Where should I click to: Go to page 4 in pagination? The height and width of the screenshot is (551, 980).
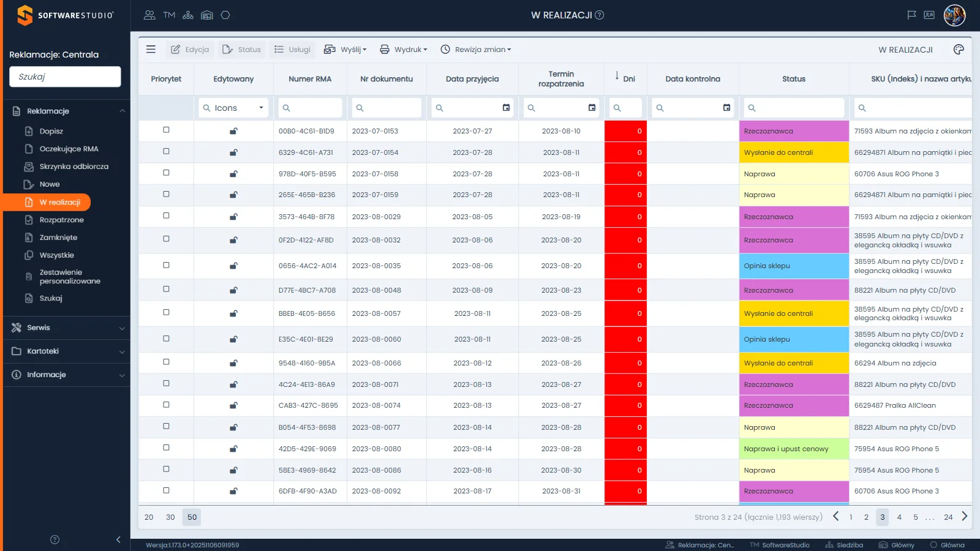tap(899, 517)
